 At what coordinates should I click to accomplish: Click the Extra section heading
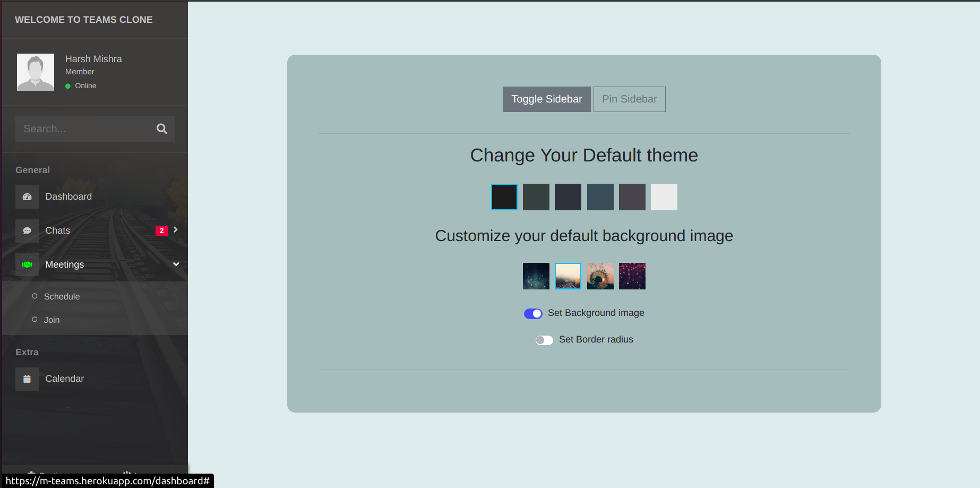(27, 352)
